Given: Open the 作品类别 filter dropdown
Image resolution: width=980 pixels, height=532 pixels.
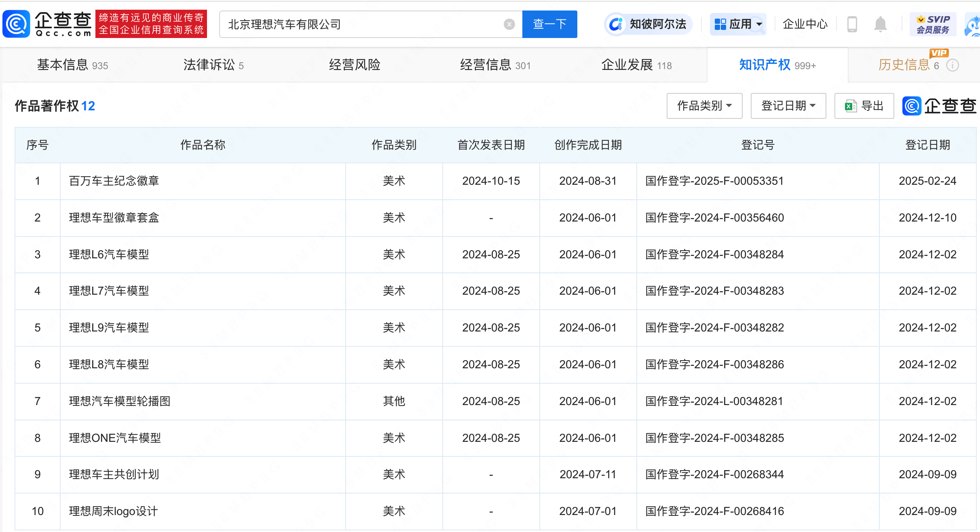Looking at the screenshot, I should pyautogui.click(x=704, y=106).
